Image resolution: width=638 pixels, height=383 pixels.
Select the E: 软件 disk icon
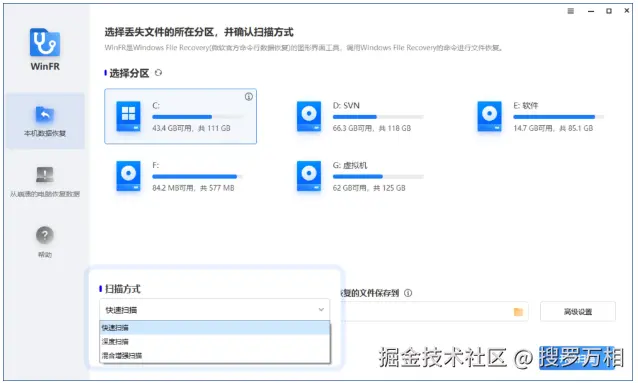pyautogui.click(x=489, y=116)
